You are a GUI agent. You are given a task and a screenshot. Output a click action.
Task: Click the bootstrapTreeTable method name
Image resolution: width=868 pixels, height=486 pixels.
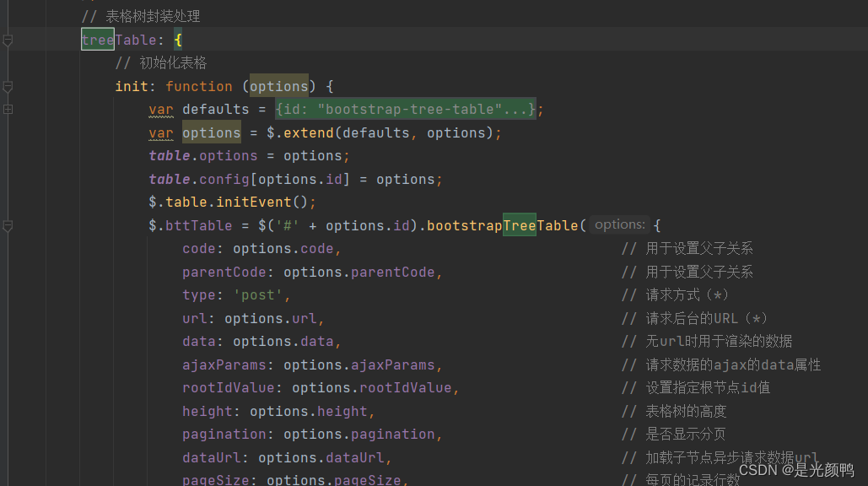[x=503, y=225]
